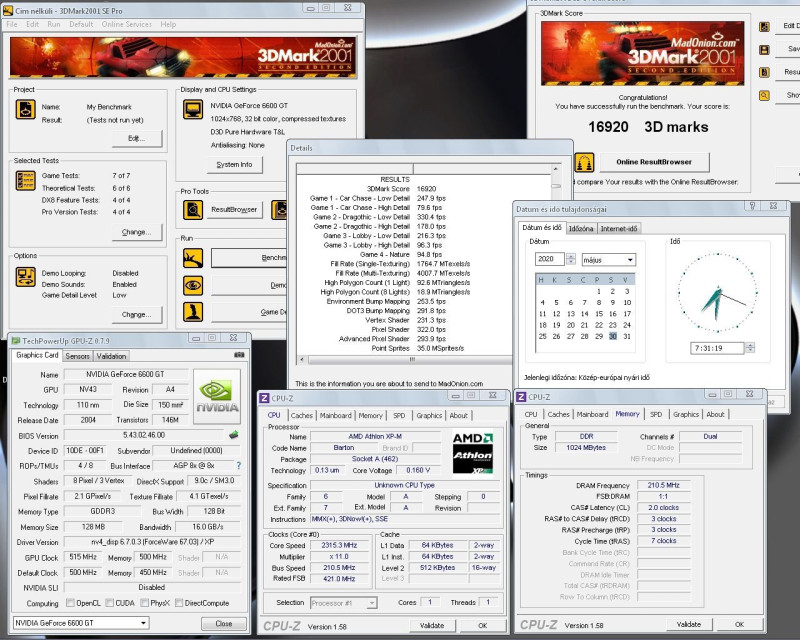Select day 30 in the calendar
Viewport: 800px width, 640px height.
612,336
